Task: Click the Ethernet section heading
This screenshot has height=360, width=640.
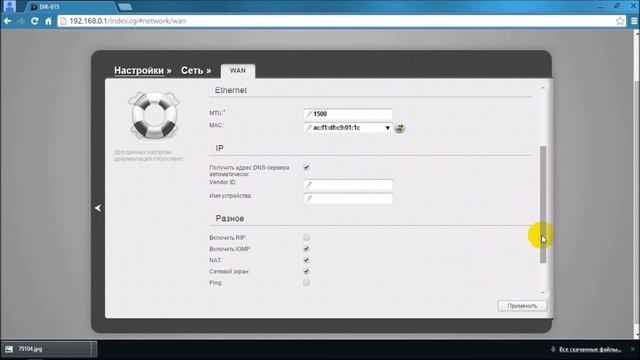Action: 231,90
